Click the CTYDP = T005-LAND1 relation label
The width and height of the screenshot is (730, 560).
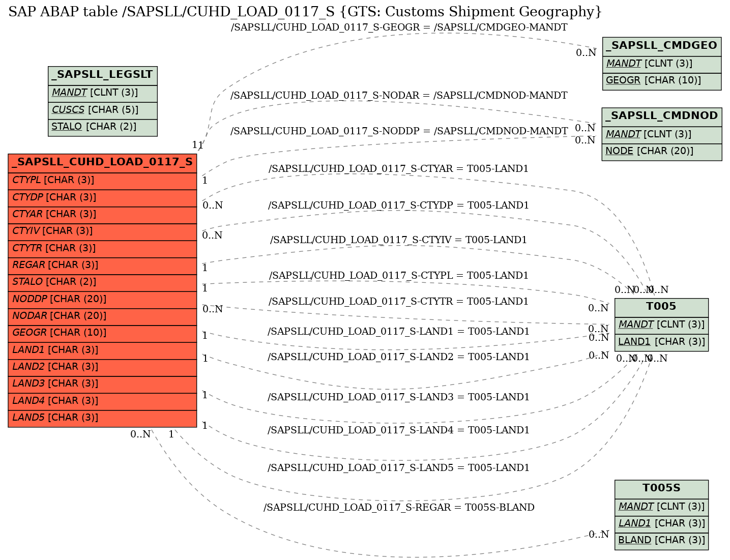pyautogui.click(x=399, y=205)
